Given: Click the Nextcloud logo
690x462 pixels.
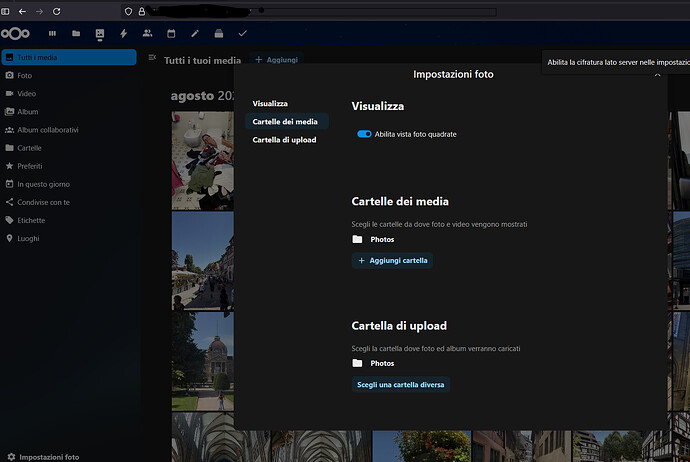Looking at the screenshot, I should point(16,34).
